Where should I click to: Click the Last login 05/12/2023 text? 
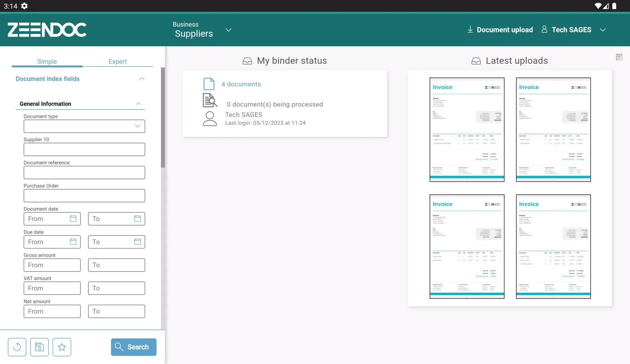pos(265,123)
